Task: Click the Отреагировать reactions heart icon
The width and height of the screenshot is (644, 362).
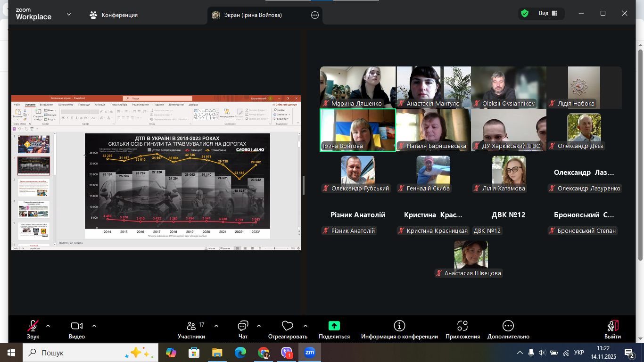Action: 287,326
